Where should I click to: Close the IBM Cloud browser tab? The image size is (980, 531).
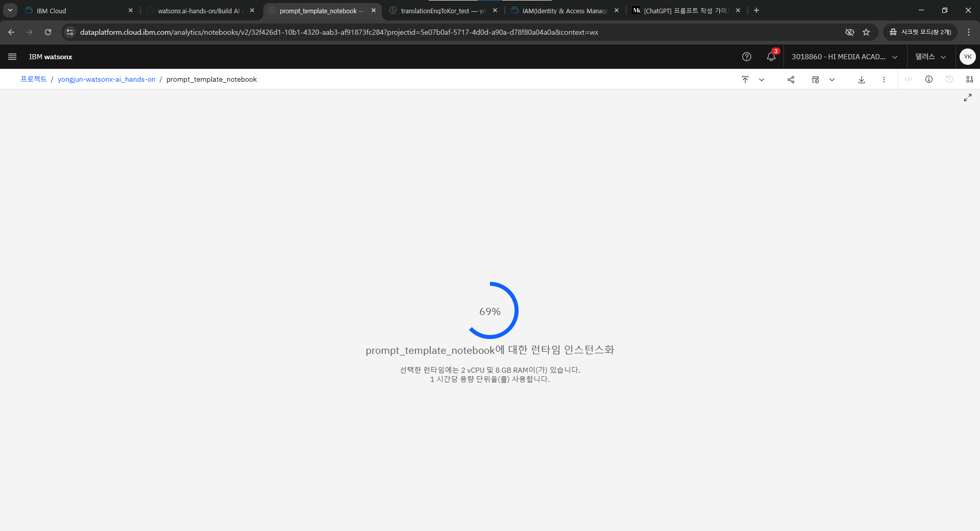click(x=131, y=10)
